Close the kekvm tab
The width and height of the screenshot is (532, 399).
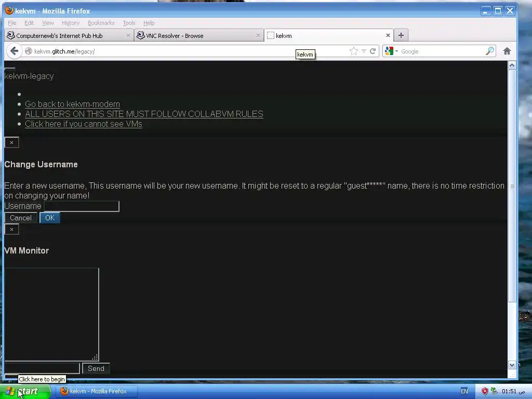click(x=388, y=35)
